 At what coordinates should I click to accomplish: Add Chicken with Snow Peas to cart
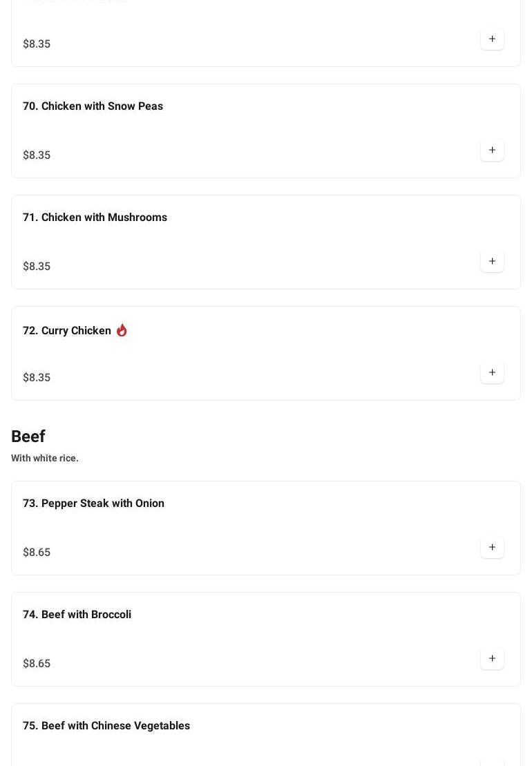pyautogui.click(x=492, y=150)
